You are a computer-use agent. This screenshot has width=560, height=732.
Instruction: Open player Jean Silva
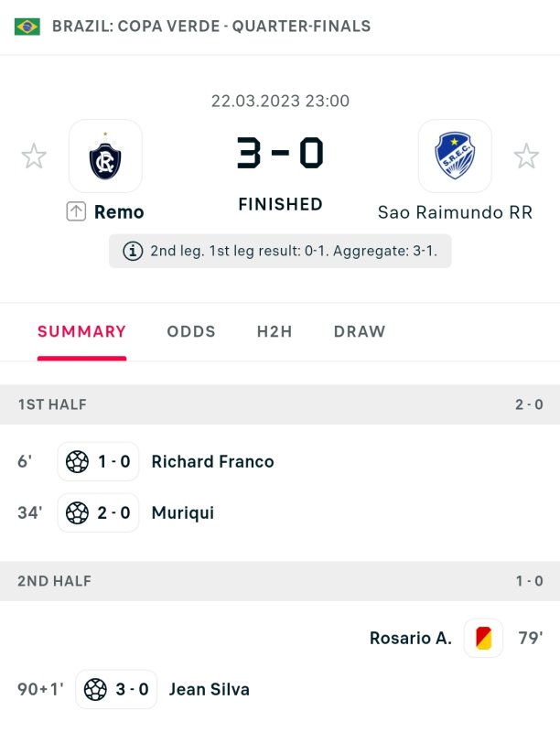click(x=209, y=689)
